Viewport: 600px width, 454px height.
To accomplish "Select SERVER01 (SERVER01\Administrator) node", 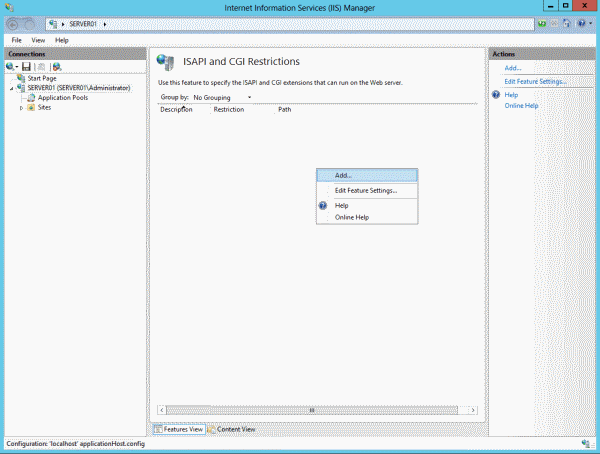I will (78, 88).
